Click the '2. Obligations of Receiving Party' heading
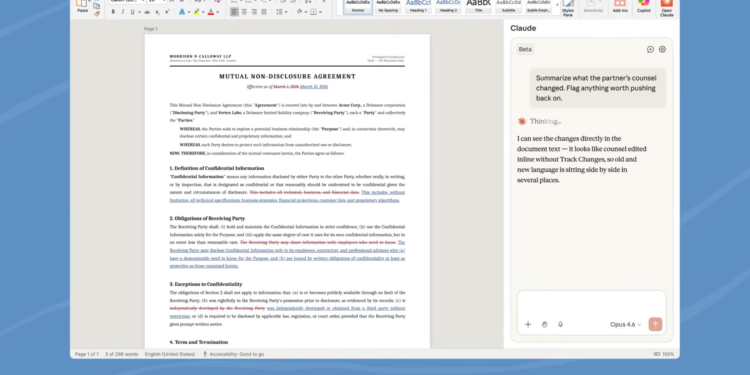Viewport: 750px width, 375px height. point(207,218)
